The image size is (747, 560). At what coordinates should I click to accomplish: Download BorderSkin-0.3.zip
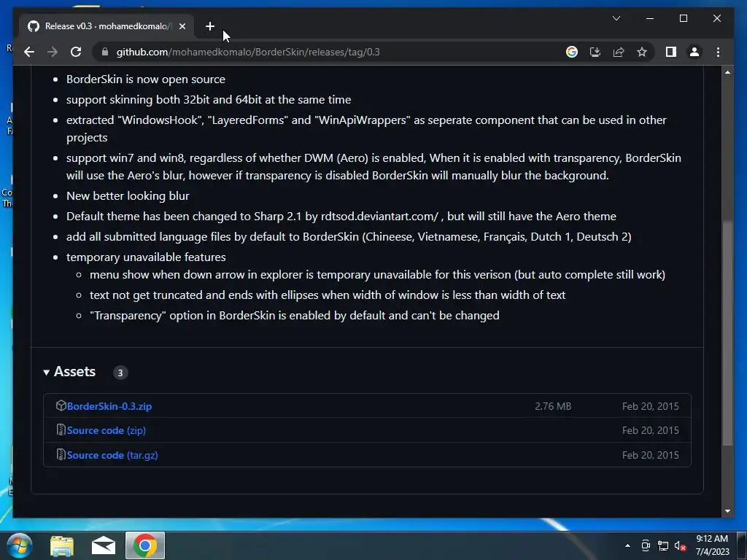click(x=109, y=406)
